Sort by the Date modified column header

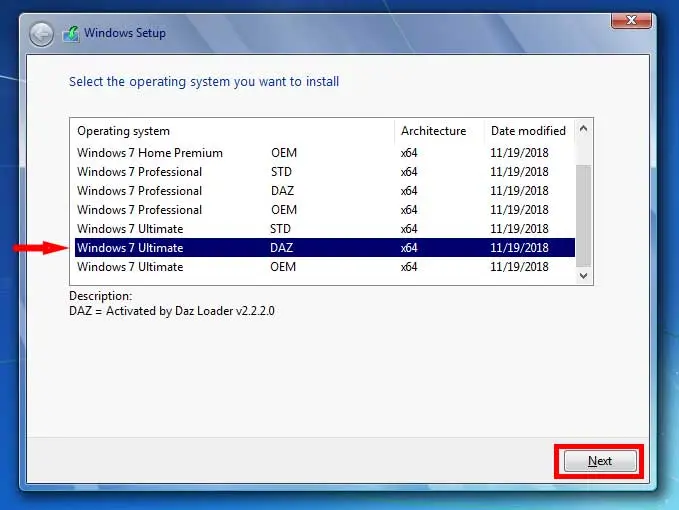[527, 131]
